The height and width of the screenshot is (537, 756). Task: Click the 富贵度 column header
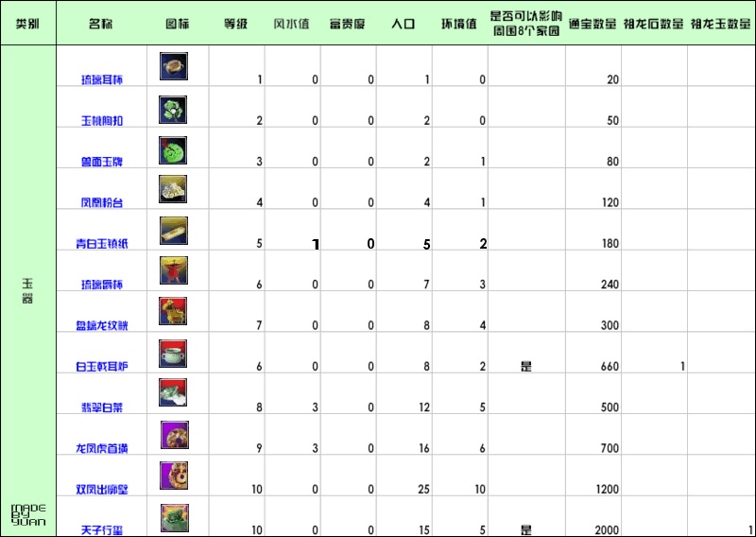point(347,24)
